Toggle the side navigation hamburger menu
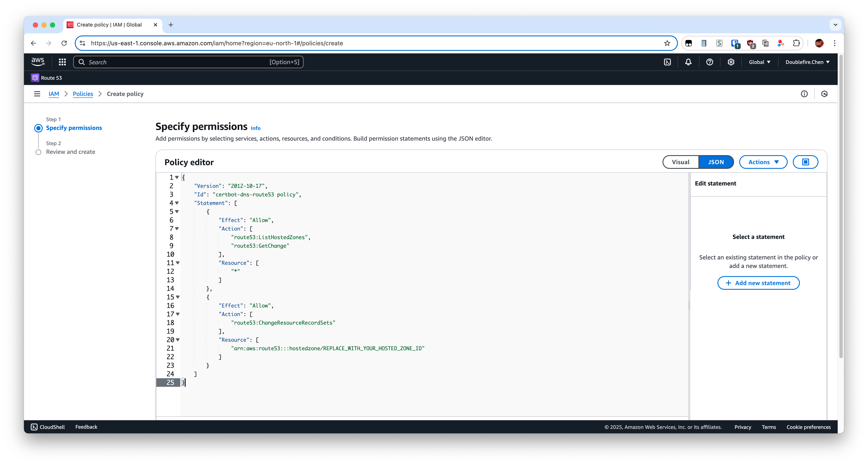 (37, 94)
